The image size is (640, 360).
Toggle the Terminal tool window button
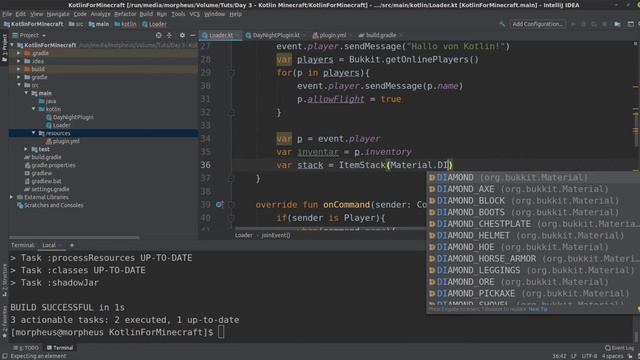60,348
